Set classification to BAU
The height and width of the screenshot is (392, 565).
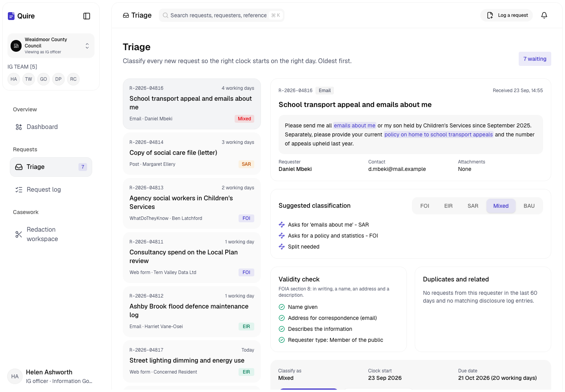tap(529, 206)
